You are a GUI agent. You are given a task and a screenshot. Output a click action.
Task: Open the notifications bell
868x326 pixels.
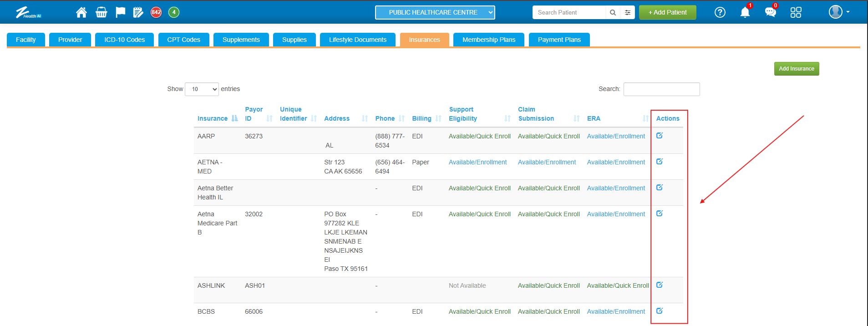(x=745, y=12)
